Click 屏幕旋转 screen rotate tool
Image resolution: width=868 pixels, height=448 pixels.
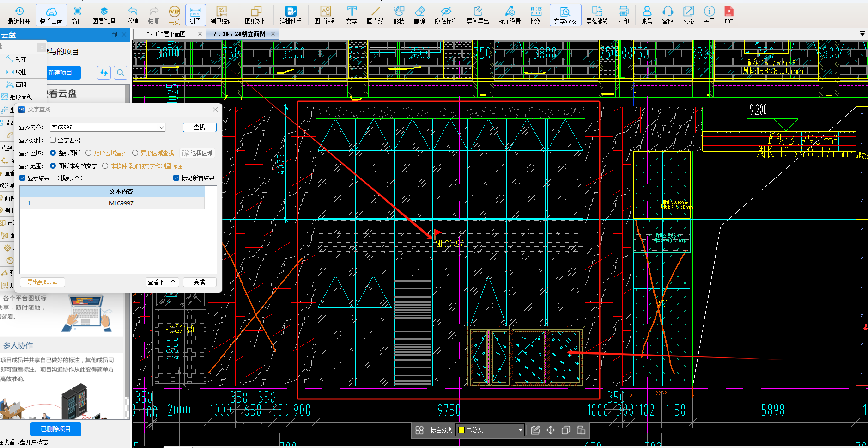[x=597, y=15]
